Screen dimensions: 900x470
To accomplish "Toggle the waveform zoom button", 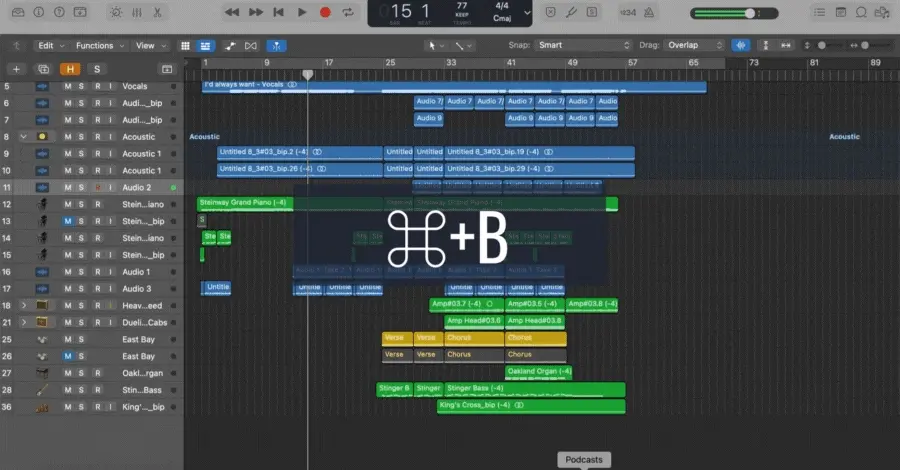I will pos(740,45).
